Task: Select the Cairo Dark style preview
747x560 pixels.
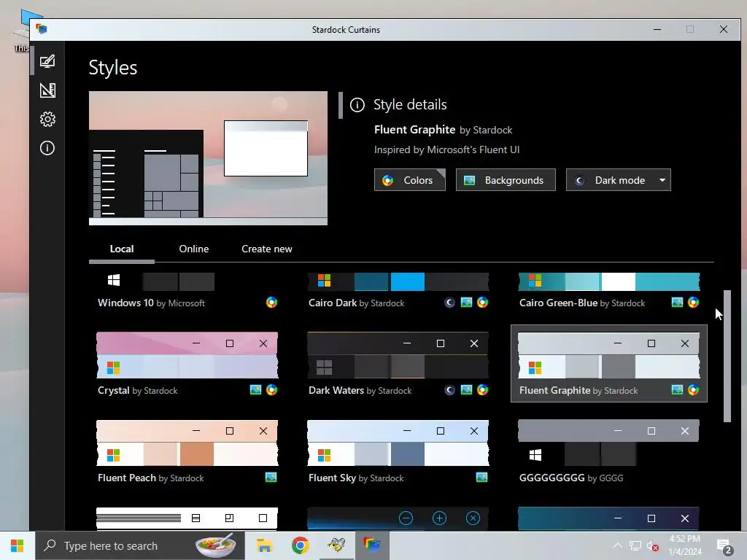Action: pos(398,281)
